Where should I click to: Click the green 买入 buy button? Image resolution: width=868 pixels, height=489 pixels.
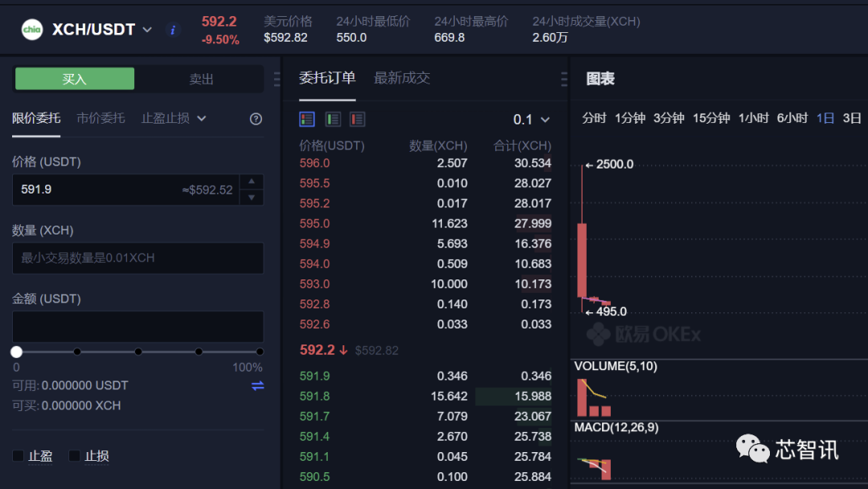coord(74,78)
